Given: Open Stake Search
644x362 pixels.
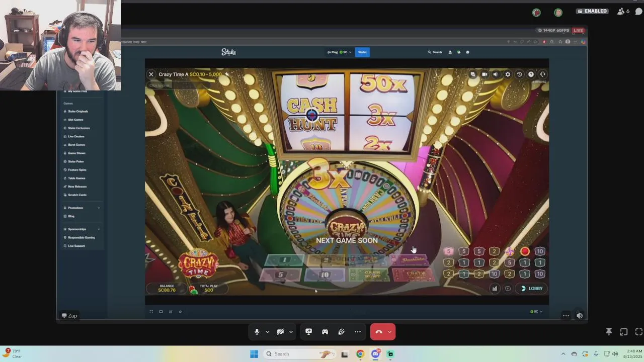Looking at the screenshot, I should [435, 52].
